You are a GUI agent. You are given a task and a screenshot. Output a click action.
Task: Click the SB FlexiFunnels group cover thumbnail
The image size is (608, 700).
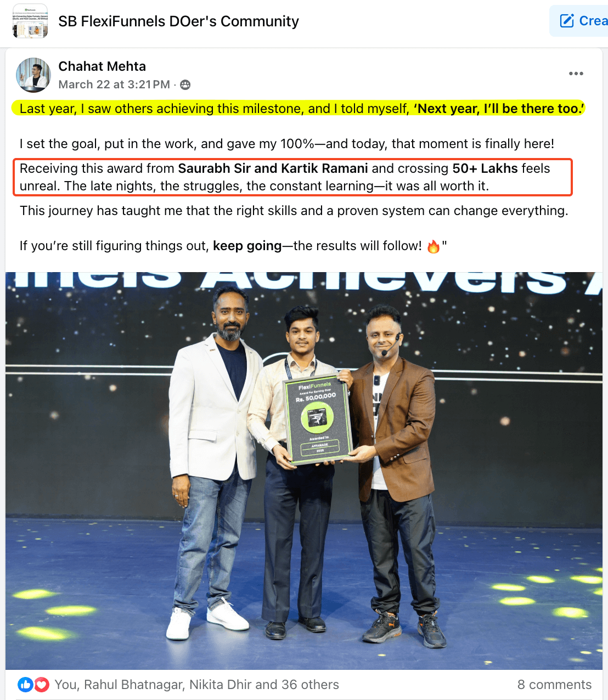click(30, 21)
